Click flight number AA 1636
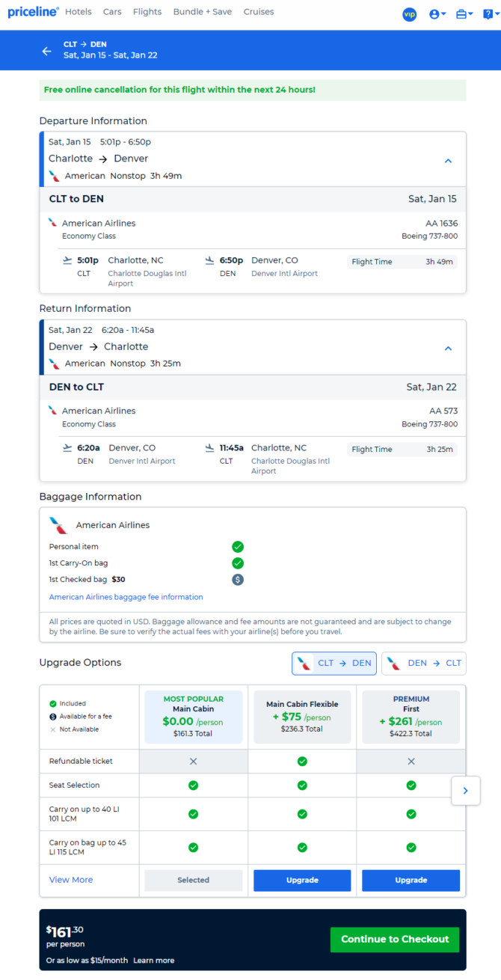The height and width of the screenshot is (980, 501). [x=442, y=223]
